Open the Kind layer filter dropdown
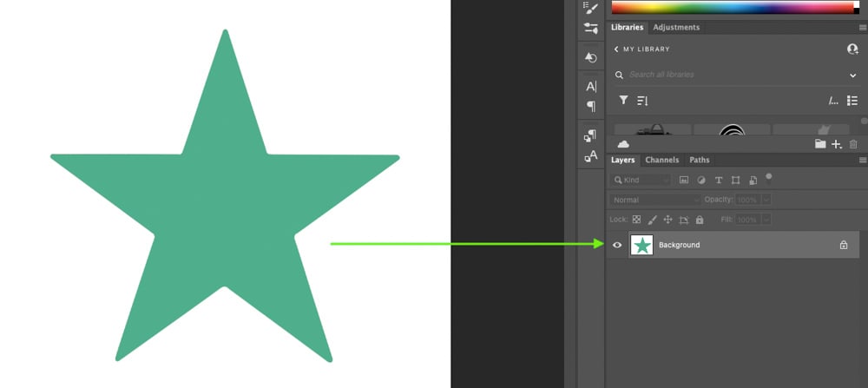This screenshot has height=388, width=868. point(641,180)
